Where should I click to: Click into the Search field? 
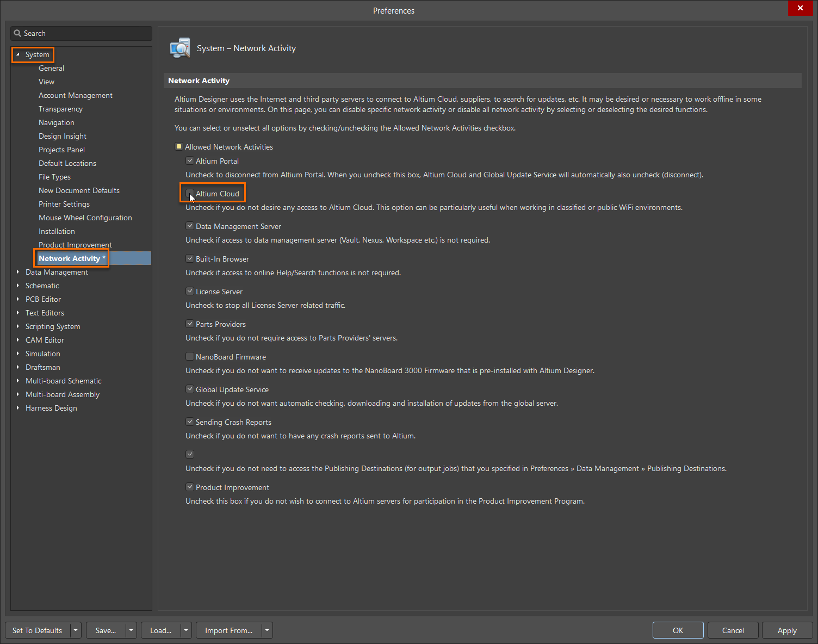click(82, 33)
